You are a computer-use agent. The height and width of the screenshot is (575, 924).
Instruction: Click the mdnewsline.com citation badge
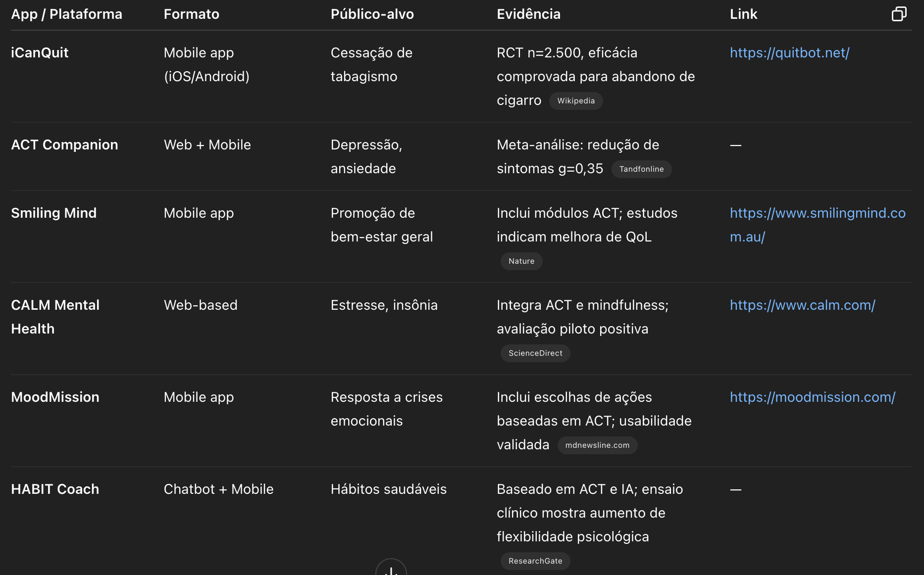597,445
